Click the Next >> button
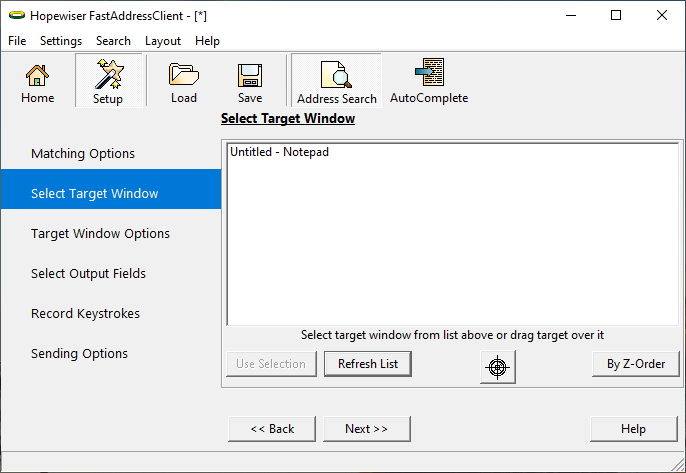 pyautogui.click(x=367, y=429)
